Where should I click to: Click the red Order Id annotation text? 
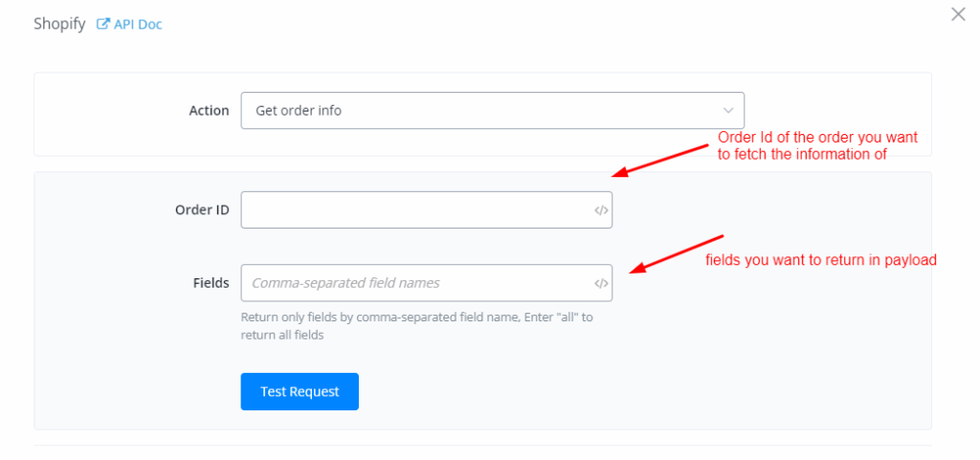click(817, 146)
